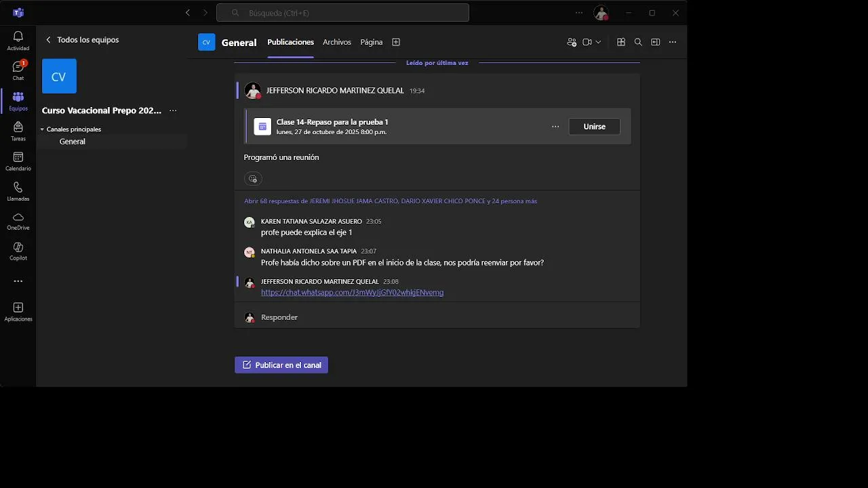Click Publicar en el canal button

click(281, 365)
